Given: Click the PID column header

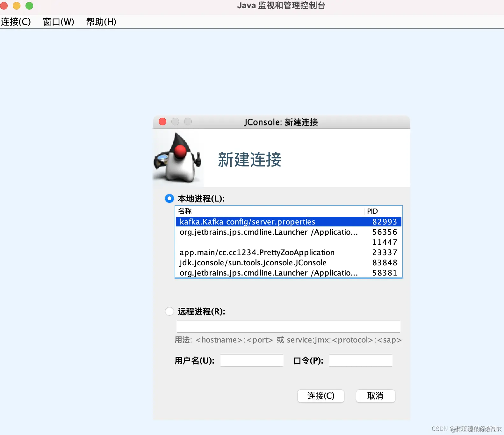Looking at the screenshot, I should [383, 211].
